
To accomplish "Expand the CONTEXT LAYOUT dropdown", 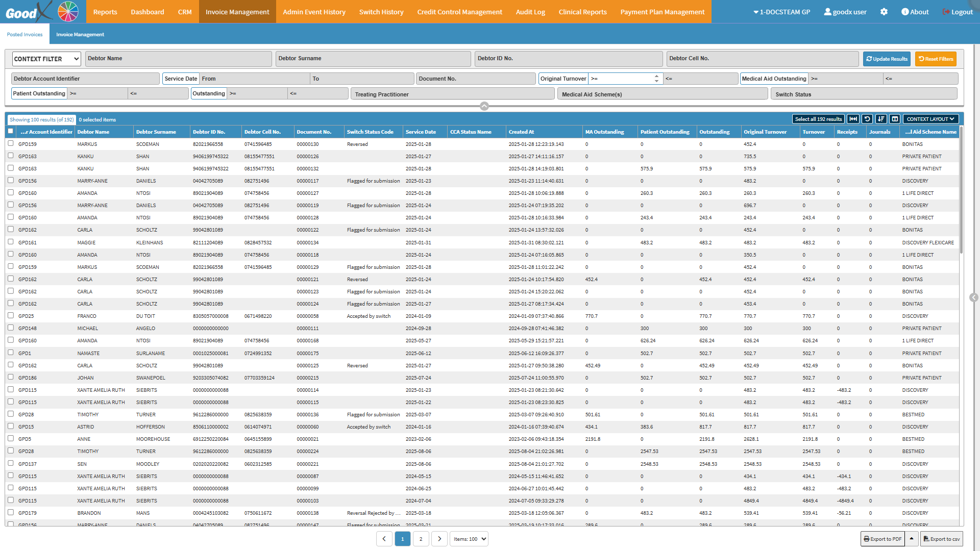I will coord(930,119).
